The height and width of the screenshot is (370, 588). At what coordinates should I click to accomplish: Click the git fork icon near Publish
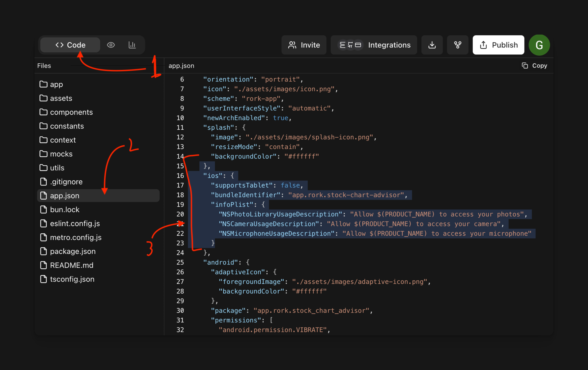click(457, 45)
